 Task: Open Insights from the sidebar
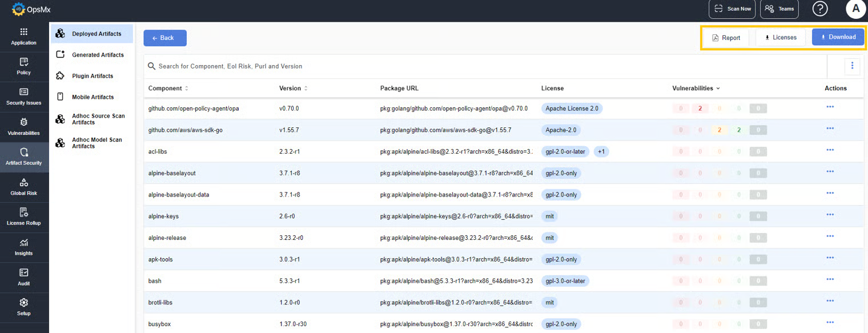pyautogui.click(x=24, y=247)
